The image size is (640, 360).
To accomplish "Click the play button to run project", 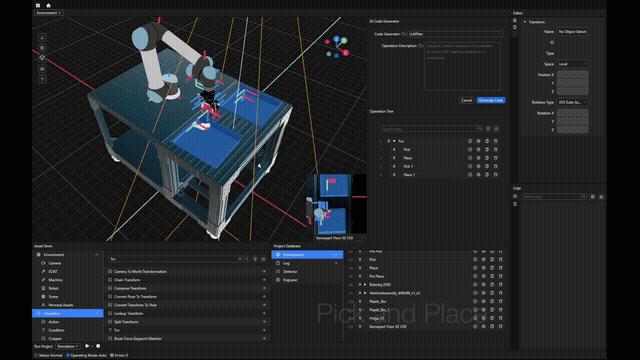I will click(87, 346).
